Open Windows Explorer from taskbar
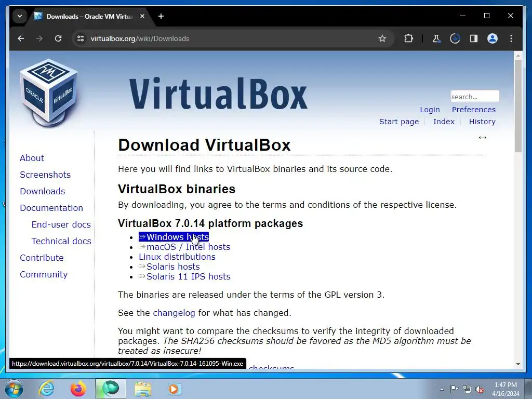Screen dimensions: 532x399 pos(143,389)
